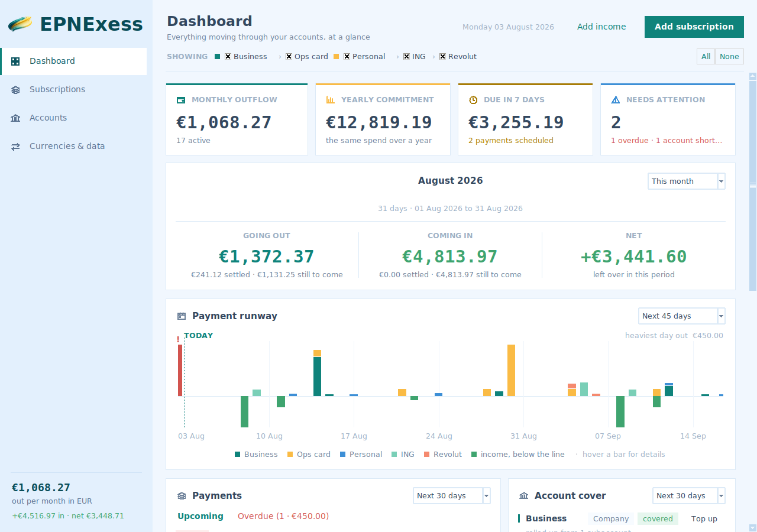The height and width of the screenshot is (532, 757).
Task: Click the Due in 7 Days clock icon
Action: pos(473,100)
